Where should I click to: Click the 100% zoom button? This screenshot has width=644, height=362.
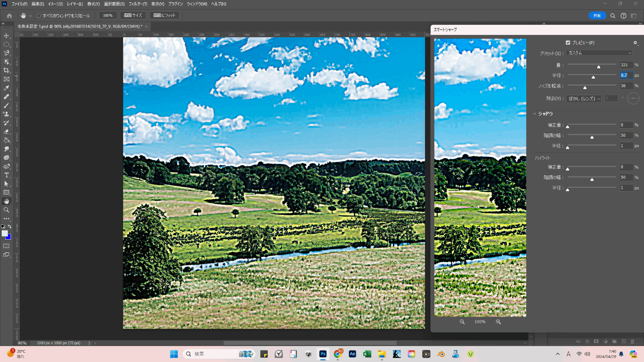coord(108,16)
